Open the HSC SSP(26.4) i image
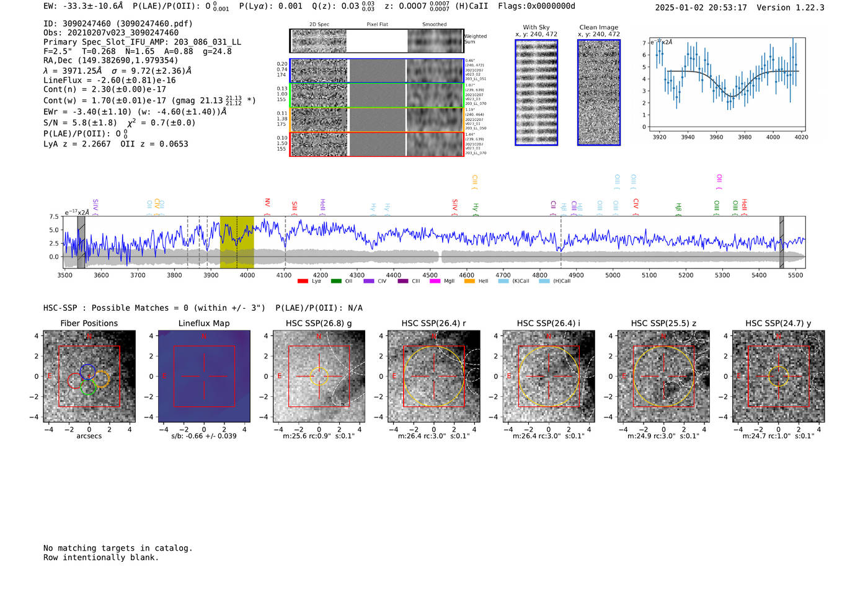 pyautogui.click(x=549, y=376)
